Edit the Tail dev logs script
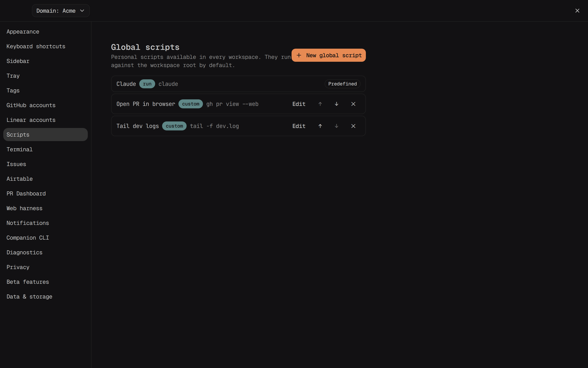 coord(299,126)
